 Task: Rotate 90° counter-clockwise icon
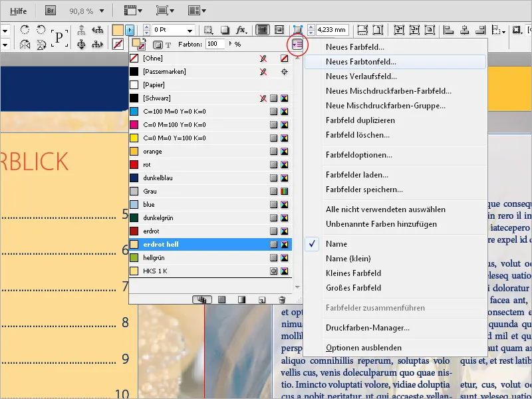(41, 30)
